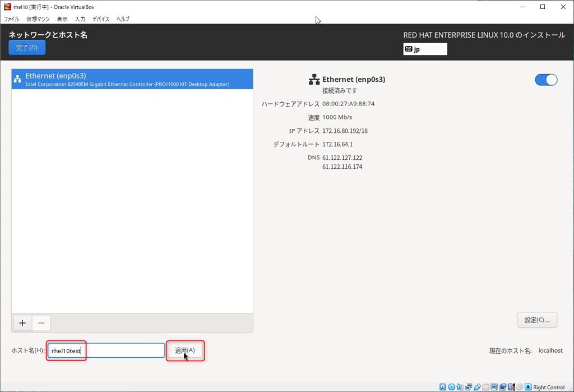Open the ヘルプ (Help) menu

(x=123, y=19)
